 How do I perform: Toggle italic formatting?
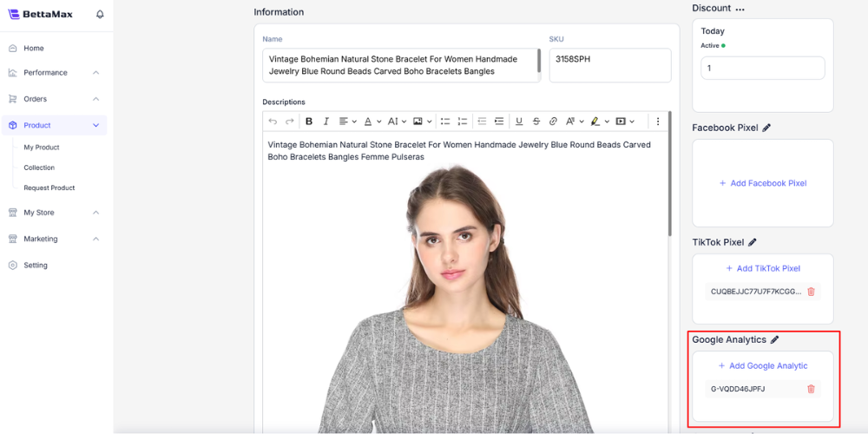(326, 122)
